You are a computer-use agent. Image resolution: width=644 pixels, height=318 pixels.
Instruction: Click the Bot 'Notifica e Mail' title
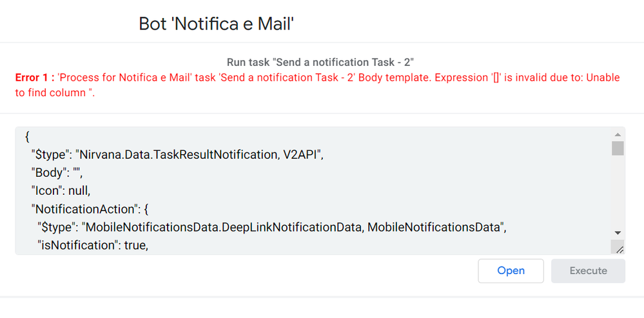coord(217,24)
